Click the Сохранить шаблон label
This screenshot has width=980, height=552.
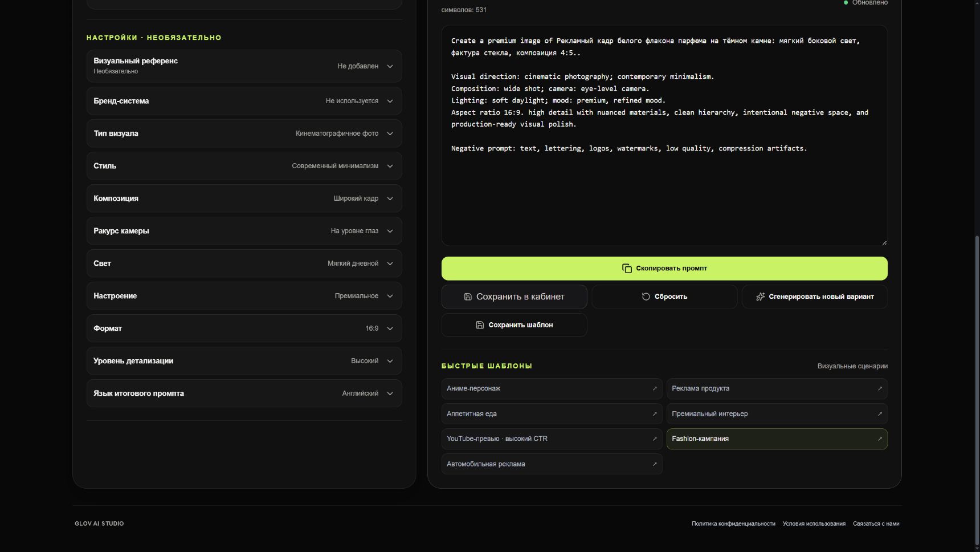point(521,325)
